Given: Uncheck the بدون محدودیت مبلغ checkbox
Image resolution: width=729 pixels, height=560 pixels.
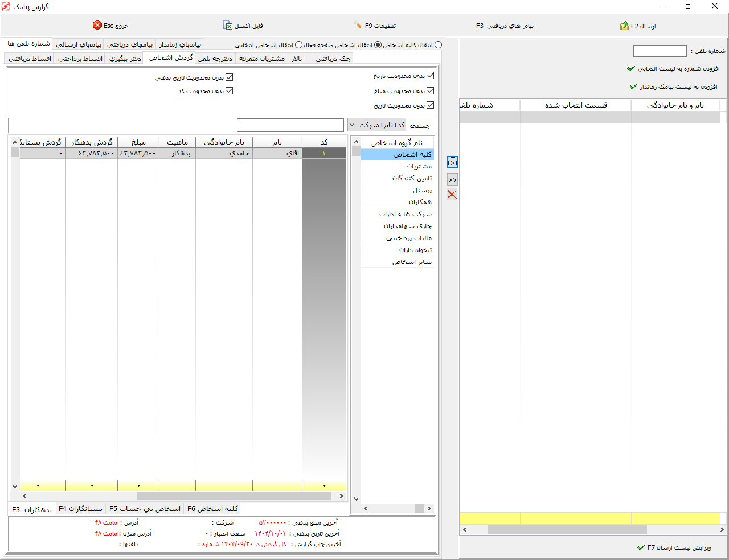Looking at the screenshot, I should (430, 91).
